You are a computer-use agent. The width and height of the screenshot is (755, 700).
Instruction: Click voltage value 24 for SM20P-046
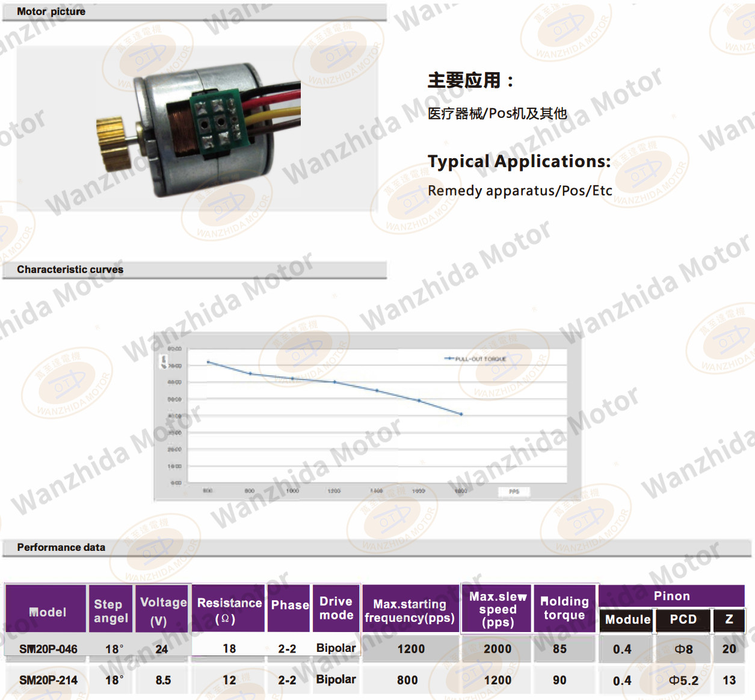(x=162, y=649)
